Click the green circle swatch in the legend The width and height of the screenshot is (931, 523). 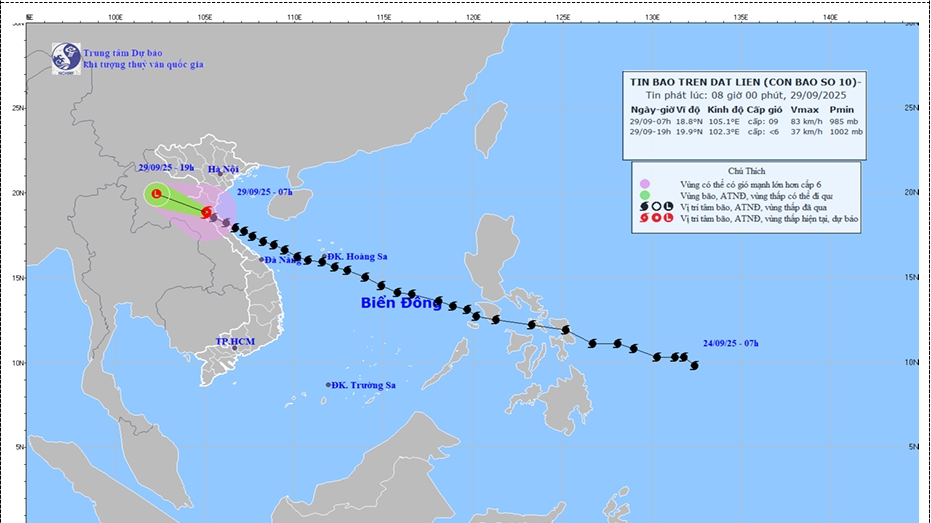(645, 195)
